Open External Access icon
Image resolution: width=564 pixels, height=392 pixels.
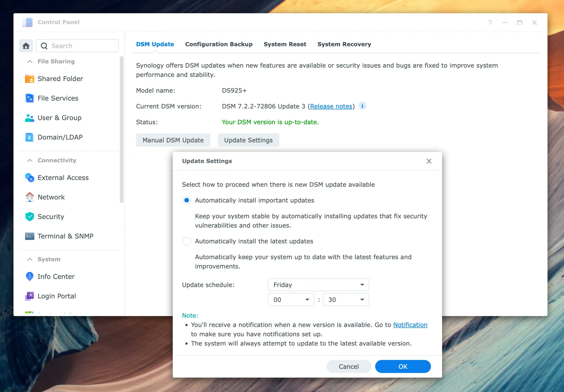click(30, 177)
